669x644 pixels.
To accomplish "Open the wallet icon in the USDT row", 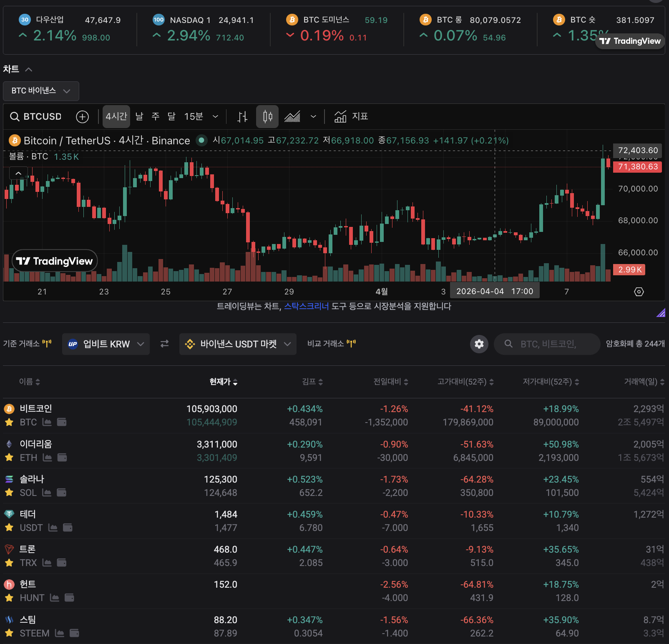I will click(68, 528).
